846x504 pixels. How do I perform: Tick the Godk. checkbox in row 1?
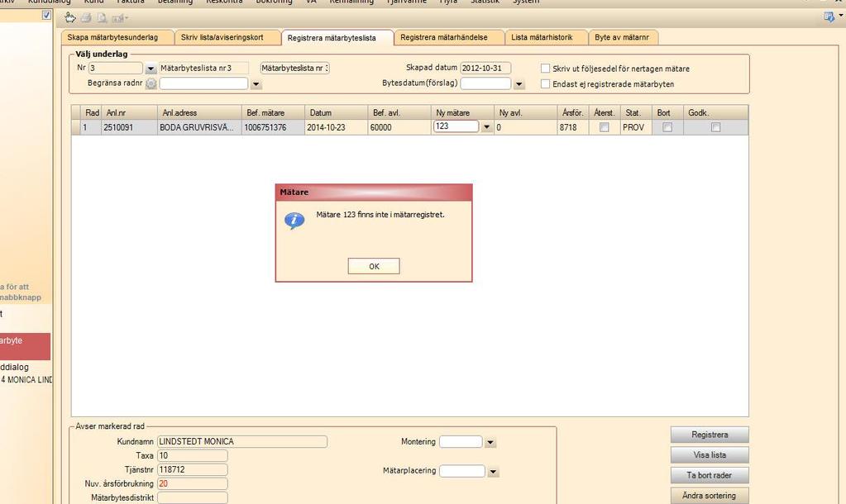[x=715, y=127]
